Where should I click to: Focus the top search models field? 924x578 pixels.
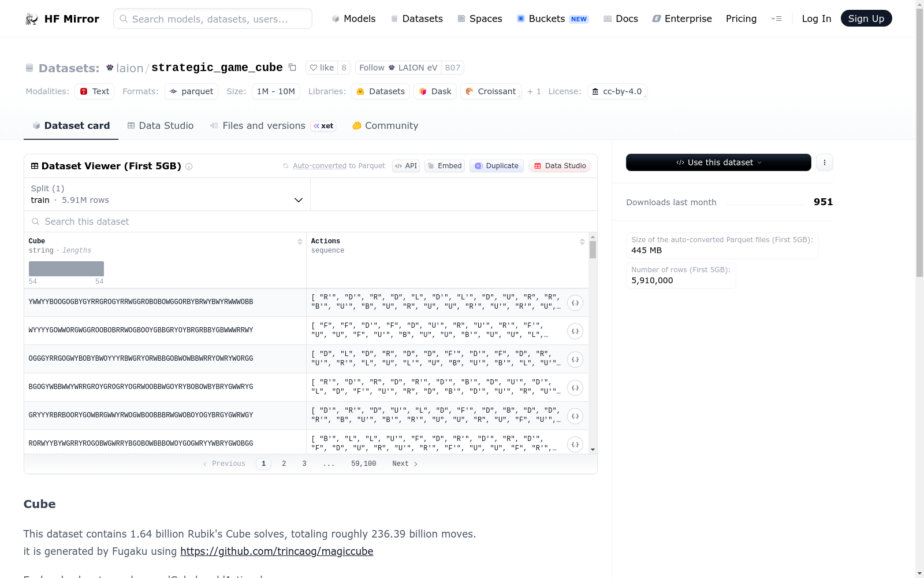click(x=213, y=18)
